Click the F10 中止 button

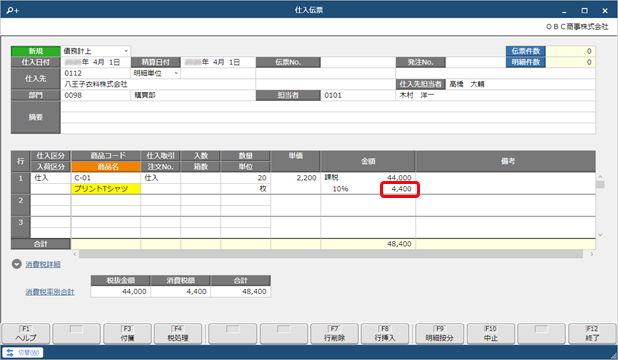(491, 334)
